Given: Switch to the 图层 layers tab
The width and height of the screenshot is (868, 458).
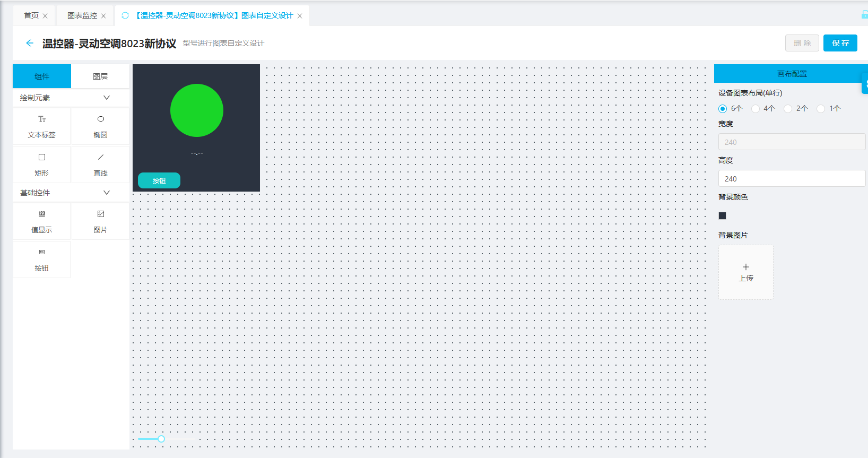Looking at the screenshot, I should 100,76.
